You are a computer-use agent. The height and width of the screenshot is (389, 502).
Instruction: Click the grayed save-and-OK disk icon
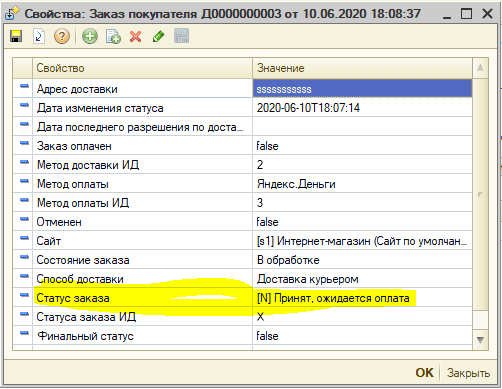coord(181,36)
